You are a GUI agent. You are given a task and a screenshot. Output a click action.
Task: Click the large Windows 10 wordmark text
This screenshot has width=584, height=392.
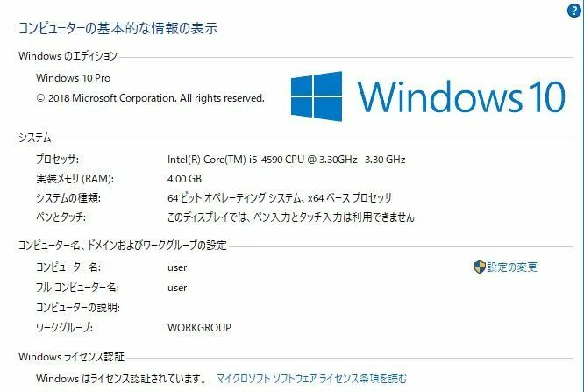[x=461, y=96]
